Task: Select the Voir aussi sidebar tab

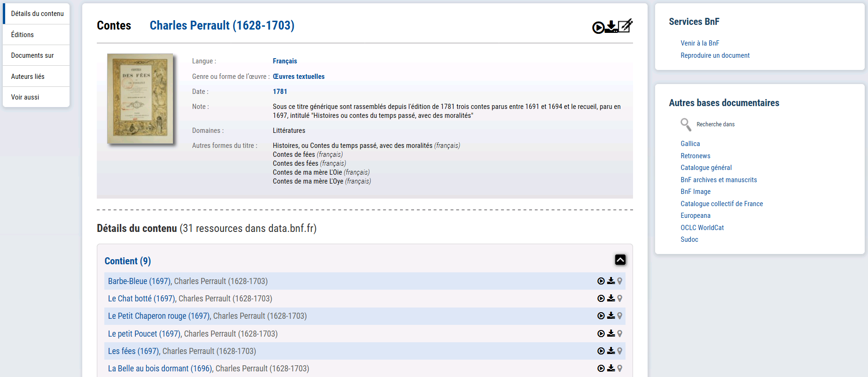Action: pyautogui.click(x=25, y=97)
